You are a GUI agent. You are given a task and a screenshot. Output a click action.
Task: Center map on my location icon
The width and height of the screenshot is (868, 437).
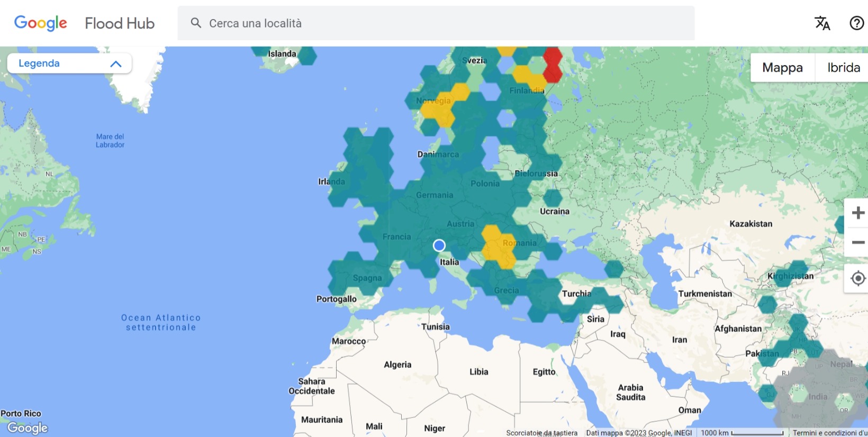pyautogui.click(x=857, y=278)
